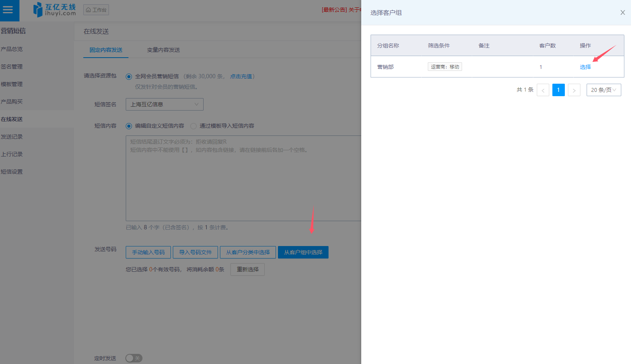Choose 通过模板导入短信内容 radio option
Image resolution: width=631 pixels, height=364 pixels.
[x=193, y=126]
